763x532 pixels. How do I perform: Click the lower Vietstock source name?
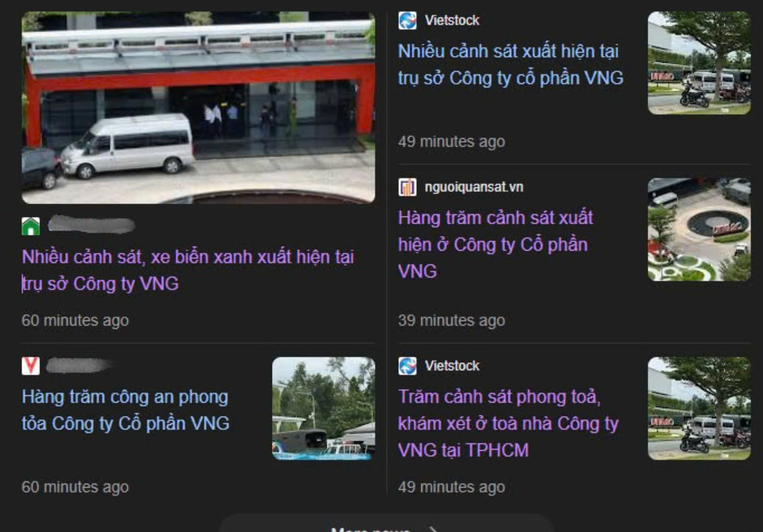tap(452, 366)
